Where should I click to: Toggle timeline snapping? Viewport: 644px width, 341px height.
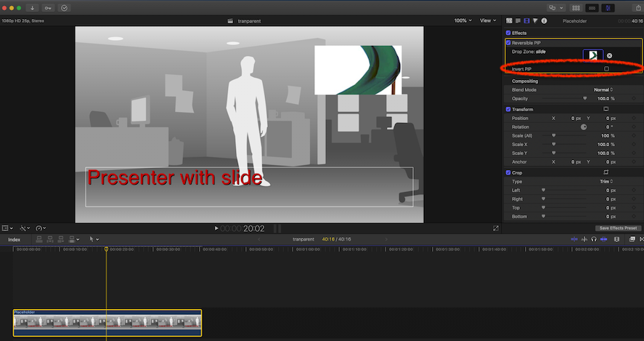pos(604,239)
